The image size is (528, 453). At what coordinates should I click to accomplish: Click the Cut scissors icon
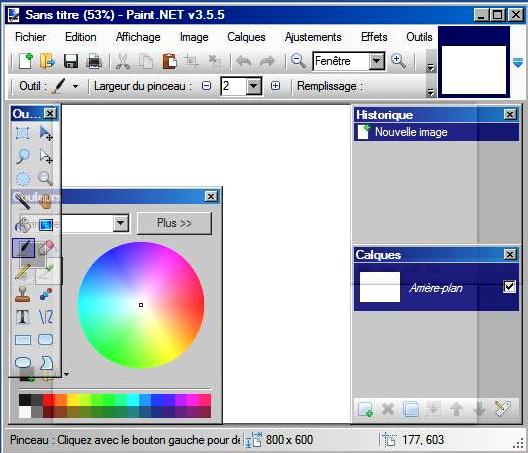point(123,61)
